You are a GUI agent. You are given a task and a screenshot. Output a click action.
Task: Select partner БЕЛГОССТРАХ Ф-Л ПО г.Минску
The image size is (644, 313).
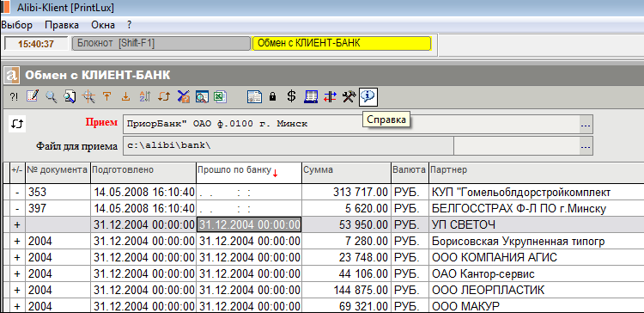click(x=519, y=209)
